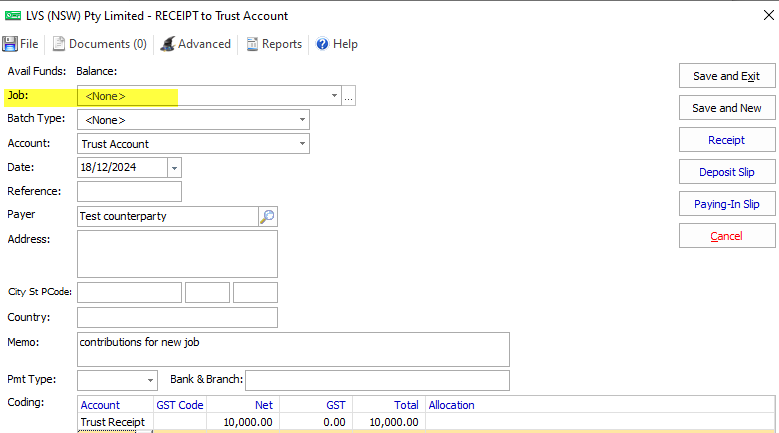
Task: Click into the Reference text field
Action: pyautogui.click(x=129, y=191)
